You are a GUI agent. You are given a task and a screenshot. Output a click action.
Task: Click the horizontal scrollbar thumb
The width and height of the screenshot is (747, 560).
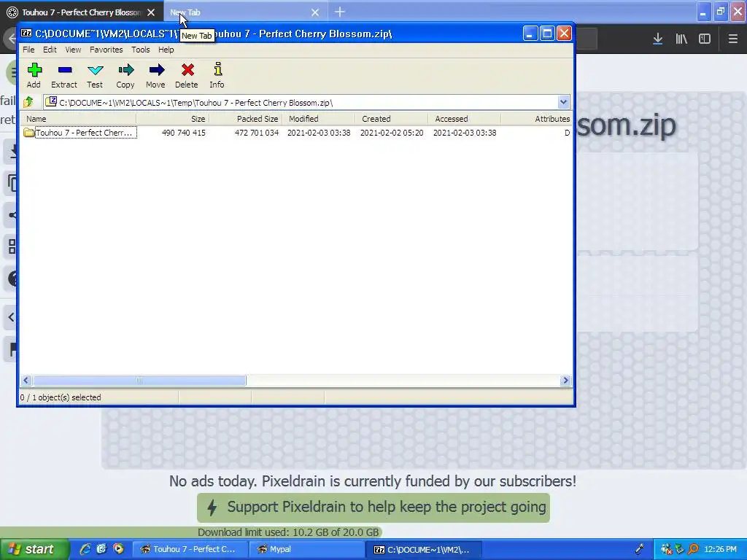(139, 381)
